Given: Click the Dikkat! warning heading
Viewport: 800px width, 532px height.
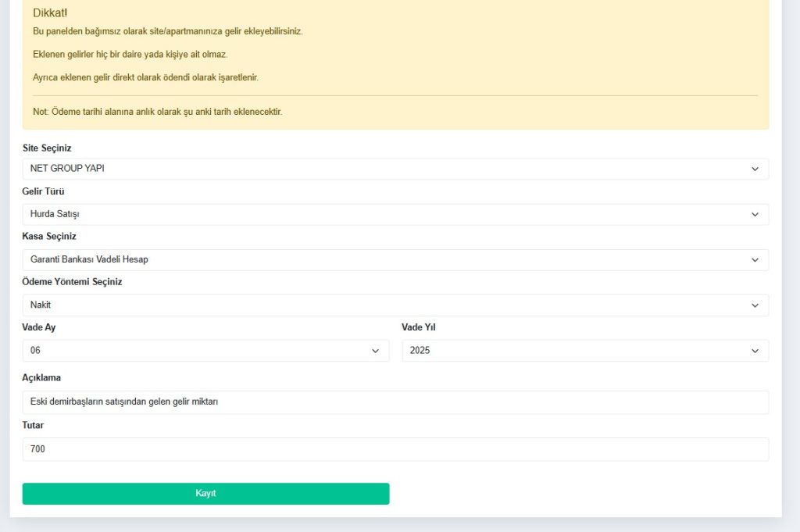Looking at the screenshot, I should 50,12.
